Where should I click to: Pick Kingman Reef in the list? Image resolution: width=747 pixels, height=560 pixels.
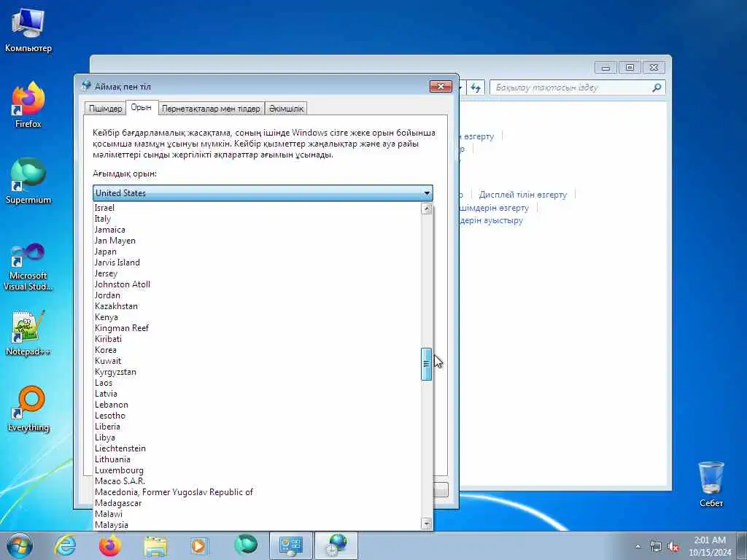click(x=258, y=328)
